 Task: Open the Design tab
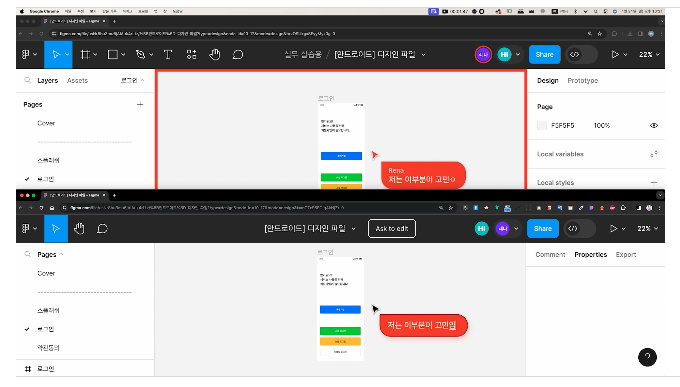548,80
